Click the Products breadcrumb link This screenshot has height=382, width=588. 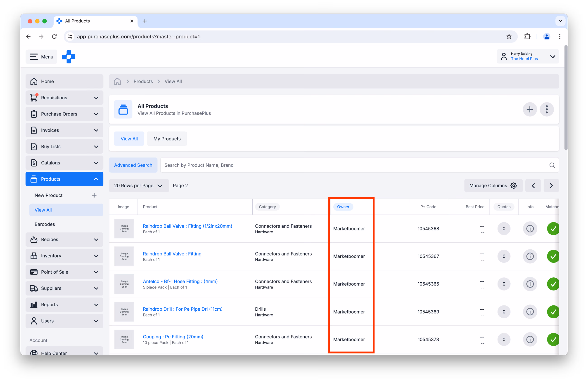pos(143,81)
